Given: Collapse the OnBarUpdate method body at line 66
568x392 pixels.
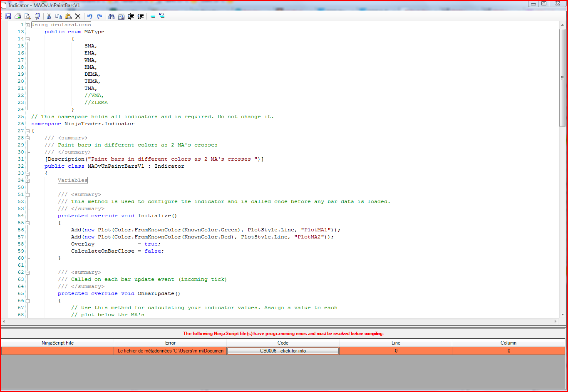Looking at the screenshot, I should (28, 301).
